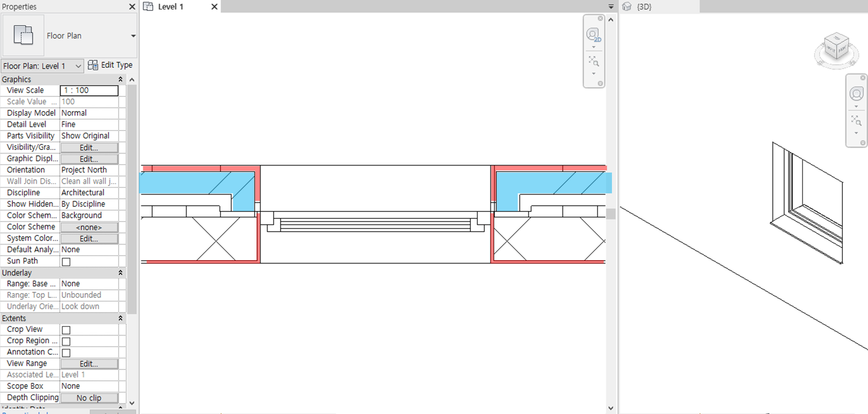This screenshot has width=868, height=414.
Task: Click the Show Hidden Lines value By Discipline
Action: pos(89,204)
